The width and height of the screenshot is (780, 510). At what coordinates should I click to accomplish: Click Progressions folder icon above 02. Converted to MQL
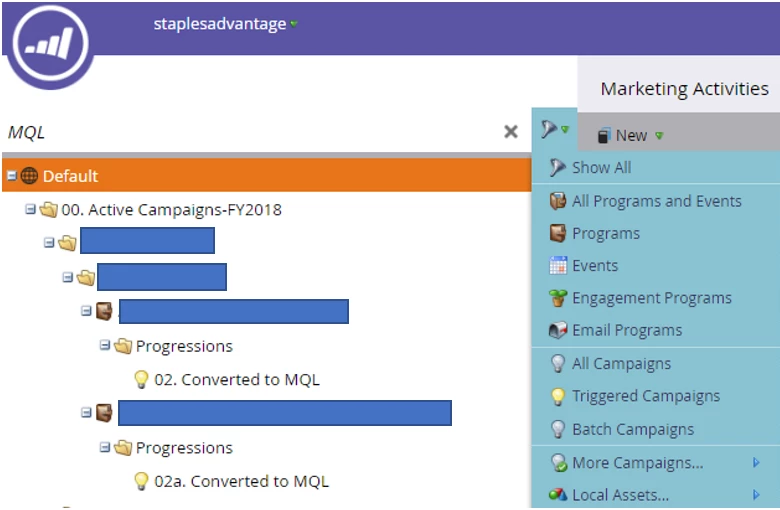click(x=123, y=345)
